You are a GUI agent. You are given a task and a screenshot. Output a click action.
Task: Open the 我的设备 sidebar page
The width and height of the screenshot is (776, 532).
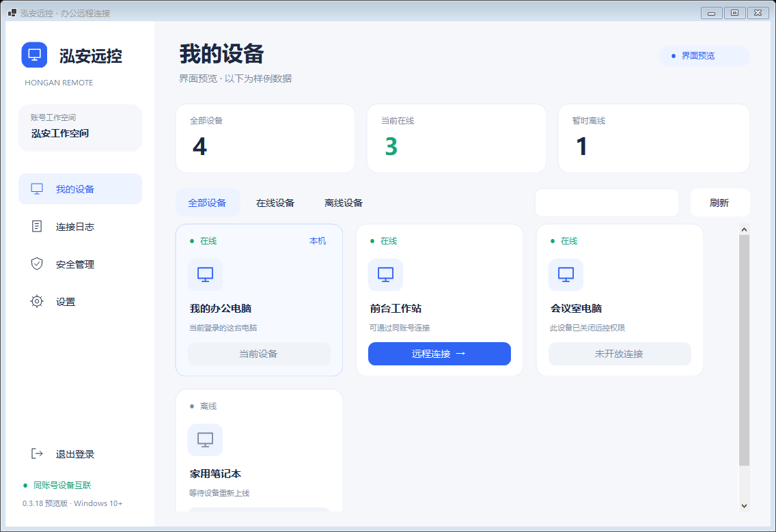click(80, 188)
